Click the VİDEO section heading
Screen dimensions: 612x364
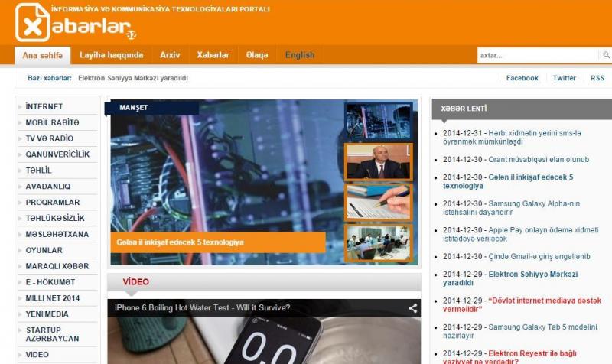(136, 281)
